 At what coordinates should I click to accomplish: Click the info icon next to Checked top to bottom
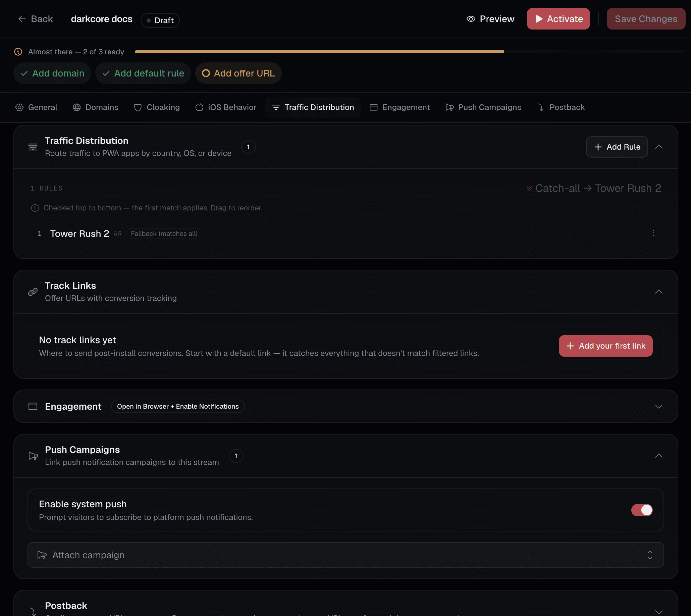35,208
